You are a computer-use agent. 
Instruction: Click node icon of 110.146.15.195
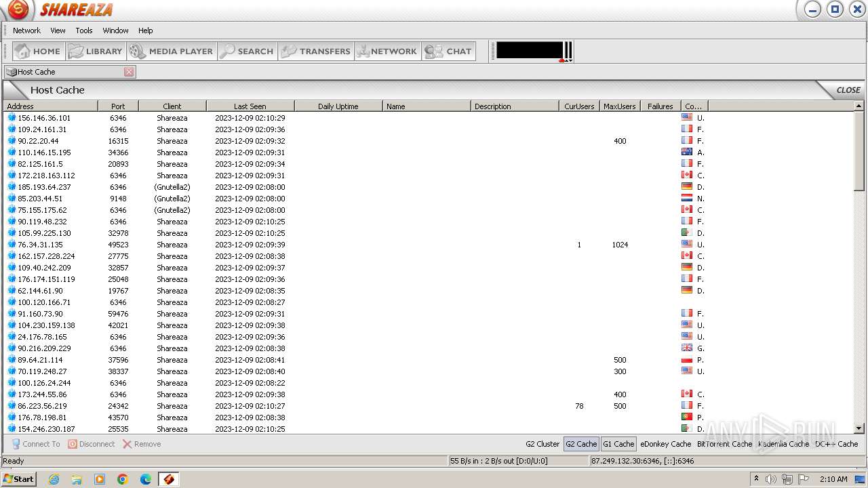coord(12,152)
